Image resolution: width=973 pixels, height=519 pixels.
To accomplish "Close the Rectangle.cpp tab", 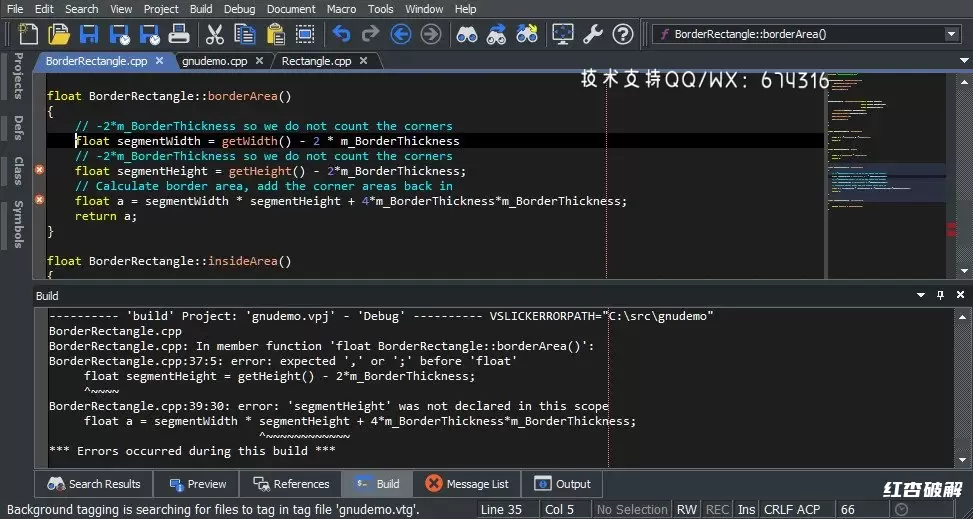I will [x=364, y=60].
